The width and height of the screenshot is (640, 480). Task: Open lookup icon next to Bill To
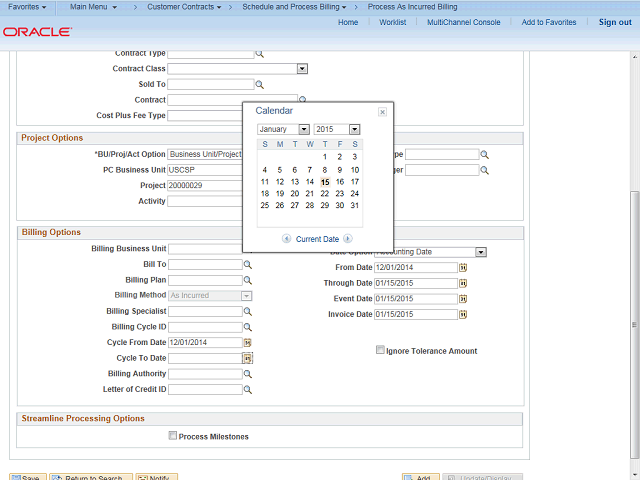[x=248, y=264]
